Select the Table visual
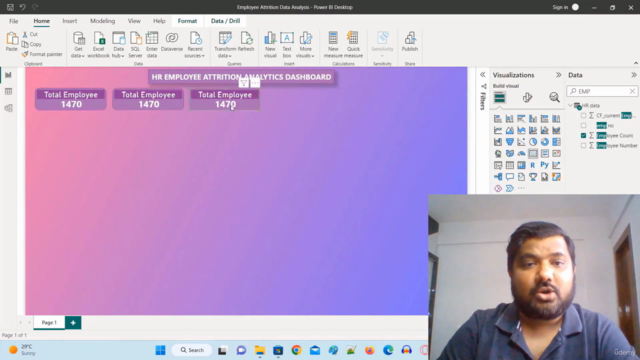Viewport: 640px width, 360px height. point(509,165)
